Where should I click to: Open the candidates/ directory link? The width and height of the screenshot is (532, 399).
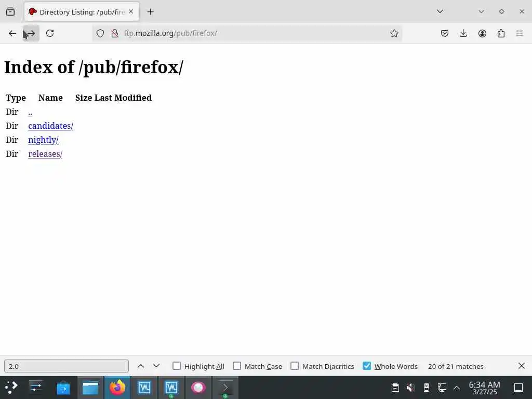click(50, 126)
